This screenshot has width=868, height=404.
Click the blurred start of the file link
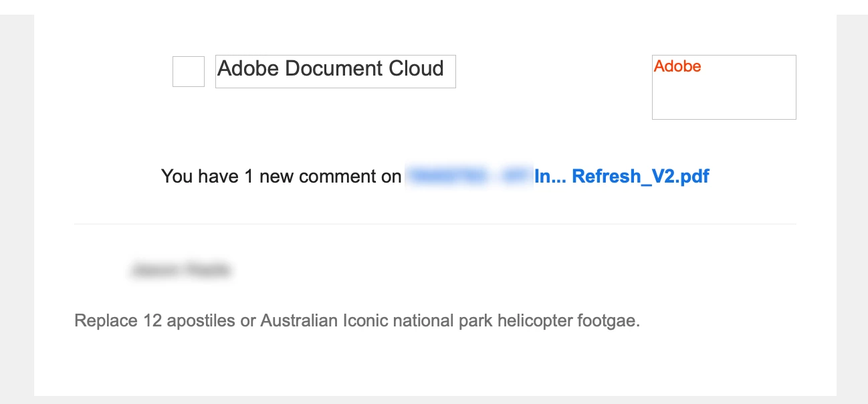(468, 177)
